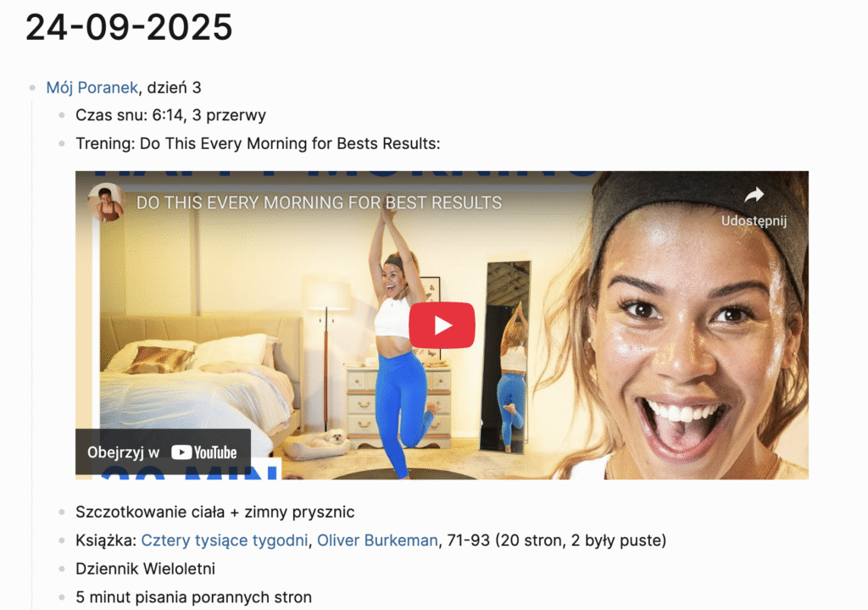868x610 pixels.
Task: Click the bullet beside 5 minut pisania
Action: coord(62,597)
